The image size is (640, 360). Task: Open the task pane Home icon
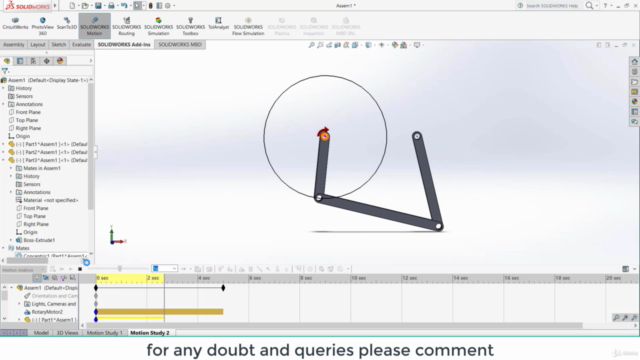(x=634, y=62)
